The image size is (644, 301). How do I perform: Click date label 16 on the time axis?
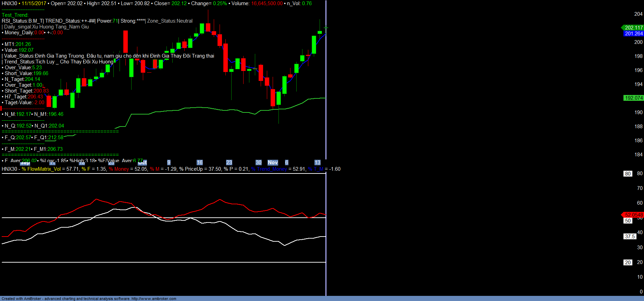click(x=200, y=162)
